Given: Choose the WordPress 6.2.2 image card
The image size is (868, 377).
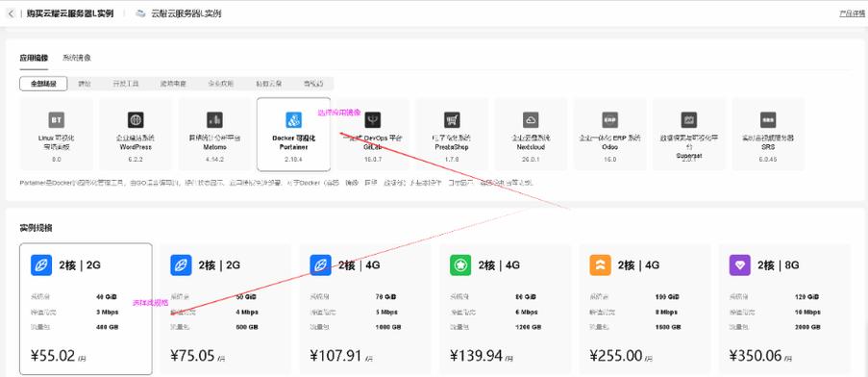Looking at the screenshot, I should point(136,134).
